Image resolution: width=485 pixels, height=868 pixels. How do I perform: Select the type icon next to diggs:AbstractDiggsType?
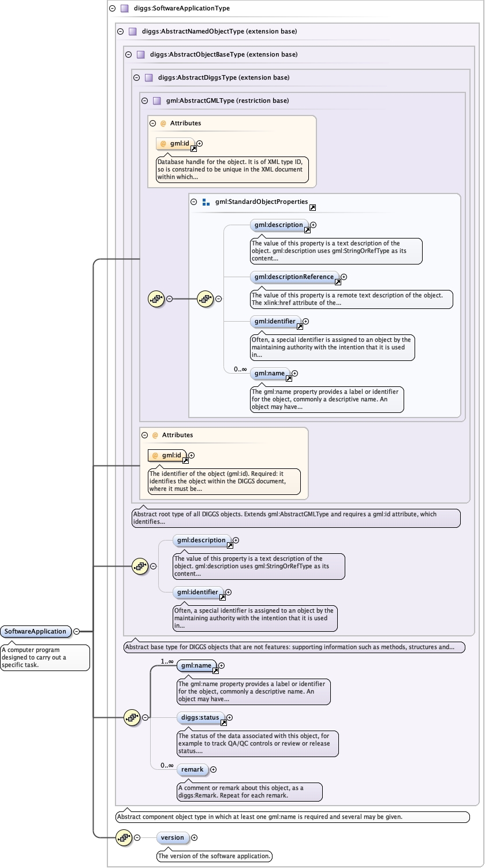[148, 77]
